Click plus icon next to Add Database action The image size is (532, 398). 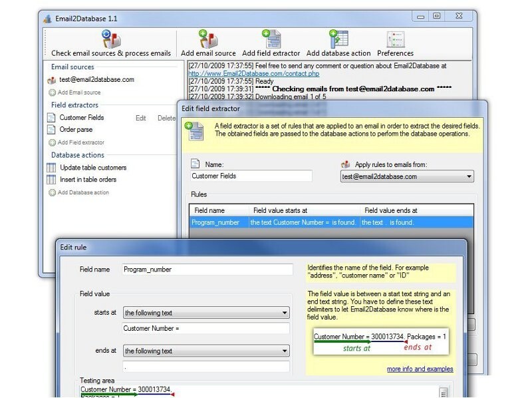pyautogui.click(x=52, y=192)
